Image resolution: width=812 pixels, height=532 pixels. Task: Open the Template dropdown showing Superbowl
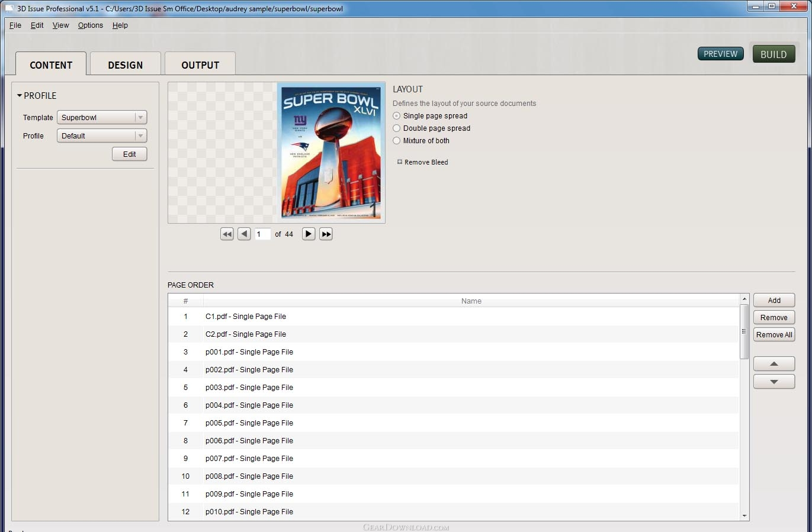pos(102,117)
